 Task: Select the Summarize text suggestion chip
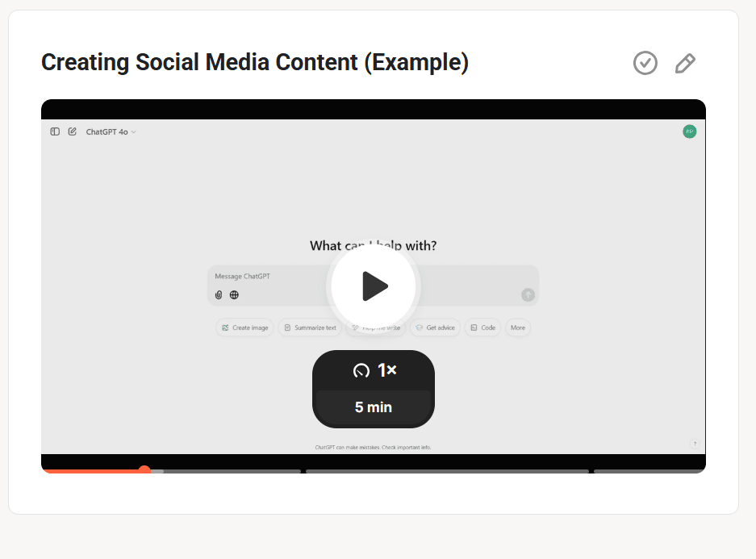pos(310,327)
